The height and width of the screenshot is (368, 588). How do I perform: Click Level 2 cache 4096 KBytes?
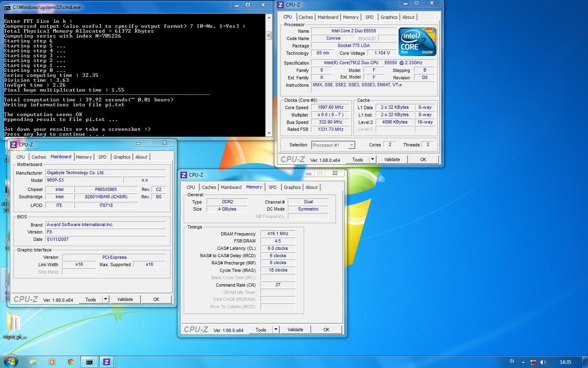click(x=395, y=122)
